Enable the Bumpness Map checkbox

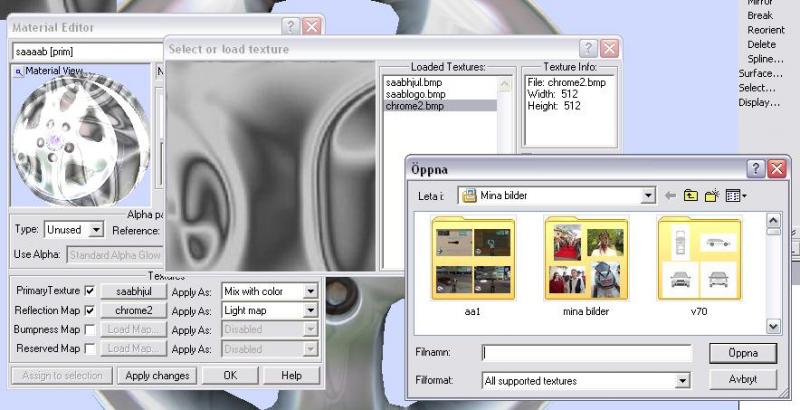[90, 329]
